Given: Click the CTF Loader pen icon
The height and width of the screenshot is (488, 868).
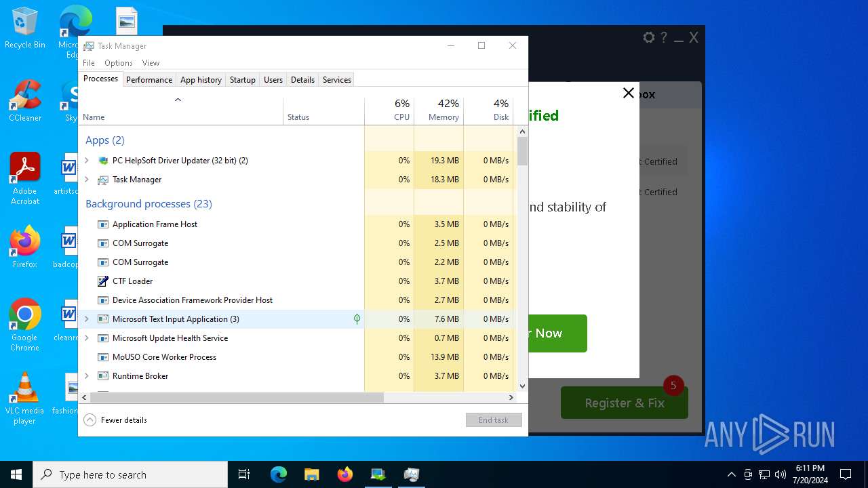Looking at the screenshot, I should click(103, 281).
